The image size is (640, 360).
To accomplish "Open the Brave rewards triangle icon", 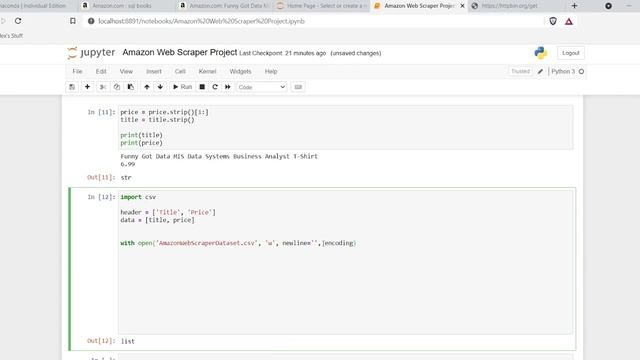I will (569, 21).
